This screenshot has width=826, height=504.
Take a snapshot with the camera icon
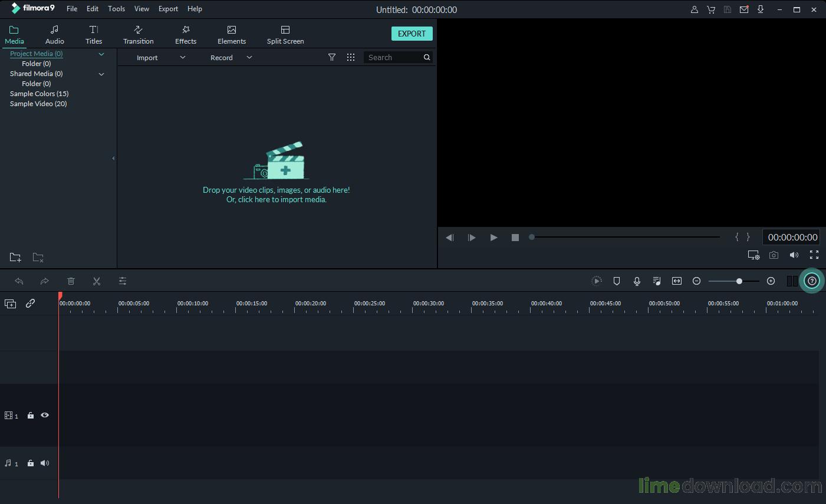pos(774,255)
